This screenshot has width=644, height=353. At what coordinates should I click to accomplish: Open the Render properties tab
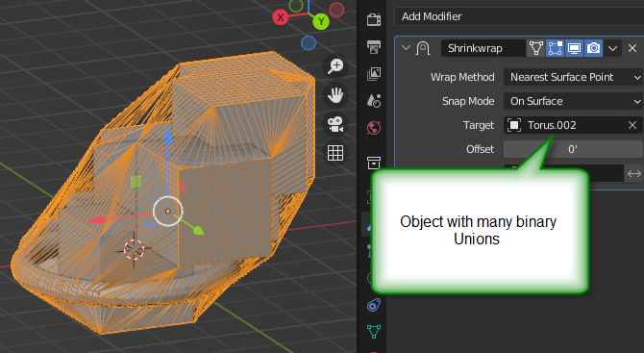[x=374, y=19]
